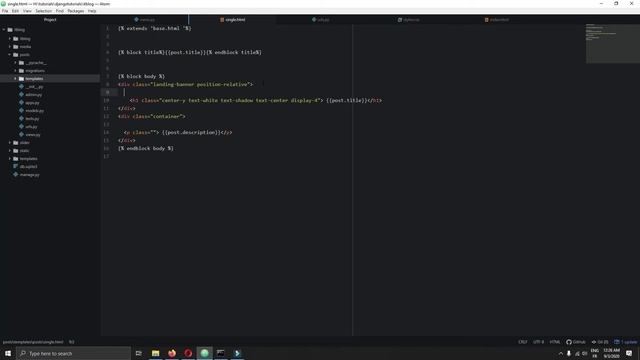Switch to the urls.py tab

point(320,20)
